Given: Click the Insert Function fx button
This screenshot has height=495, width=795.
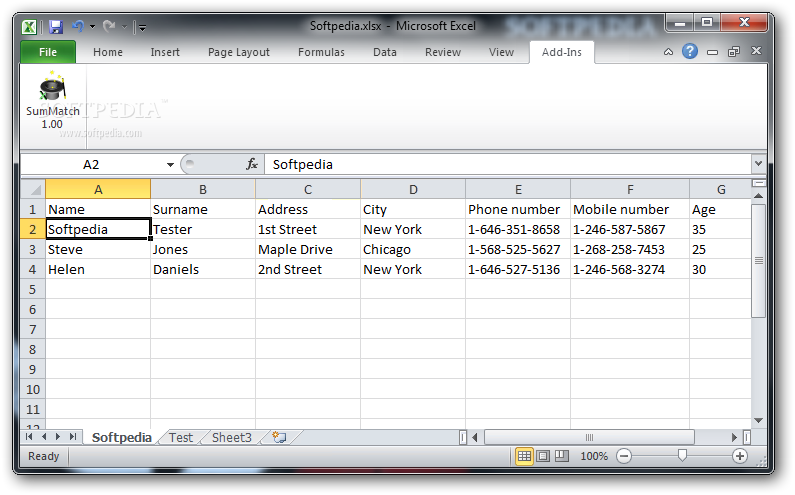Looking at the screenshot, I should coord(251,164).
